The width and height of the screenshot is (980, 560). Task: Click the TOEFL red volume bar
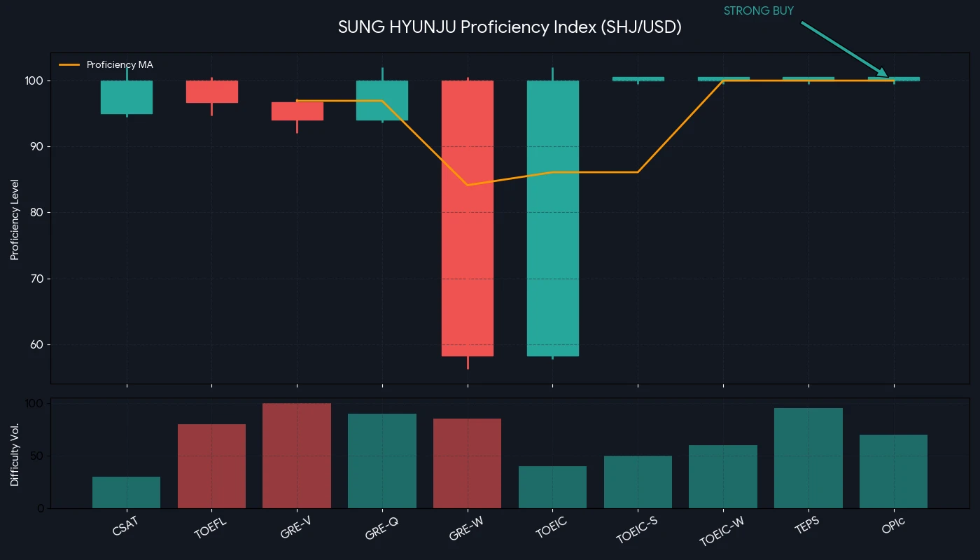[x=212, y=466]
